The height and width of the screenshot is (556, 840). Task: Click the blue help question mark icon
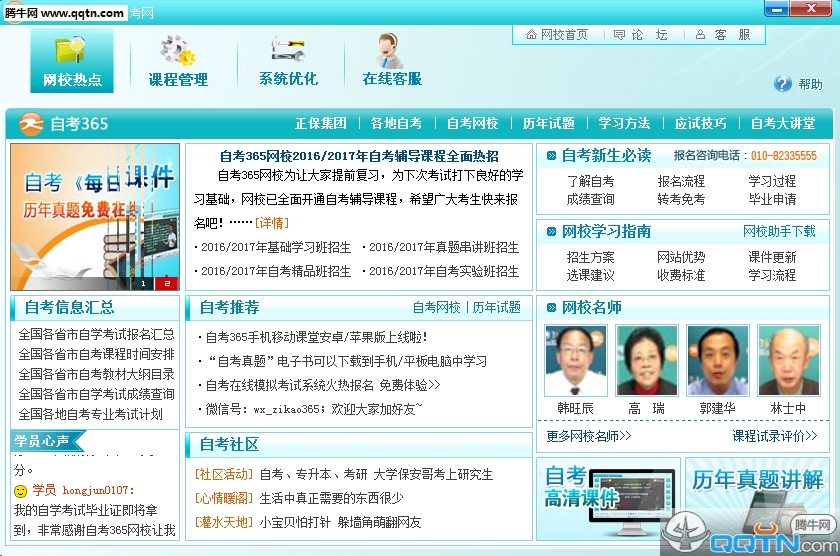(782, 84)
